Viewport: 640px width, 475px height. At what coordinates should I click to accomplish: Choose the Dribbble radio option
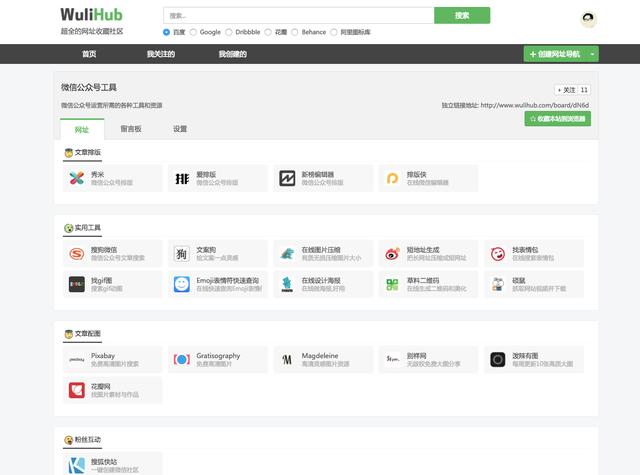(x=229, y=32)
